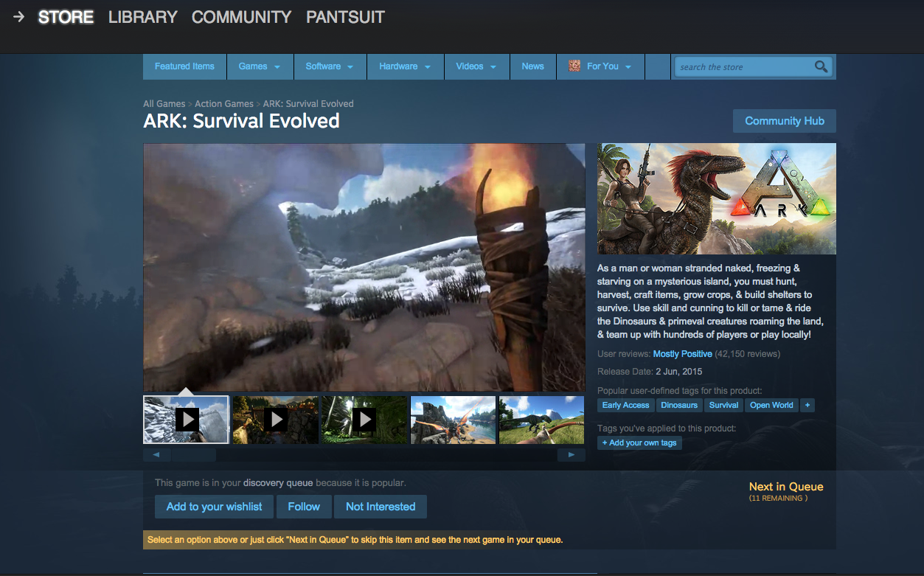Skip to Next in Queue
The image size is (924, 576).
pos(786,487)
